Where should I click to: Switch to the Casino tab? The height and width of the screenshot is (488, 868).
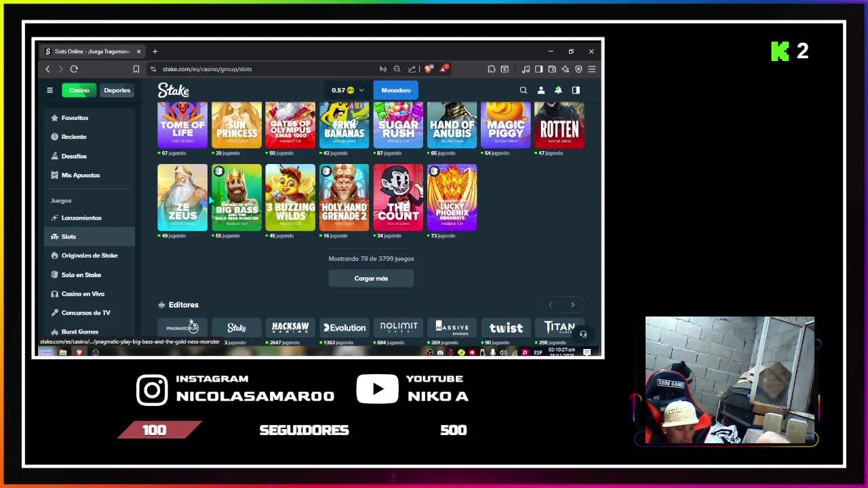pyautogui.click(x=79, y=90)
